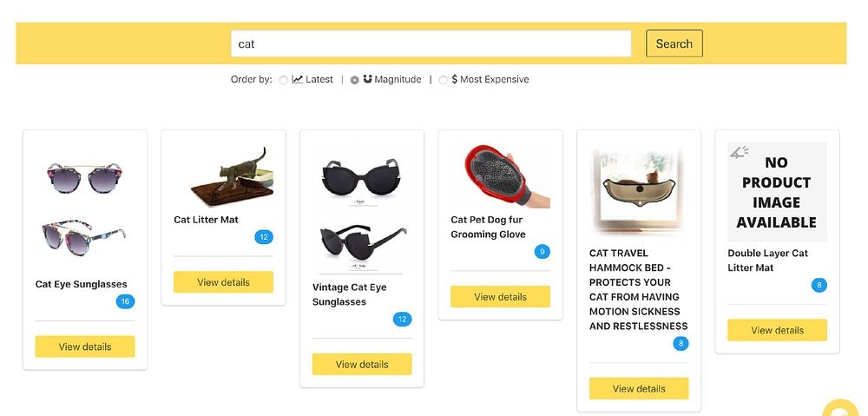Image resolution: width=868 pixels, height=416 pixels.
Task: Click the Latest chart icon
Action: coord(297,79)
